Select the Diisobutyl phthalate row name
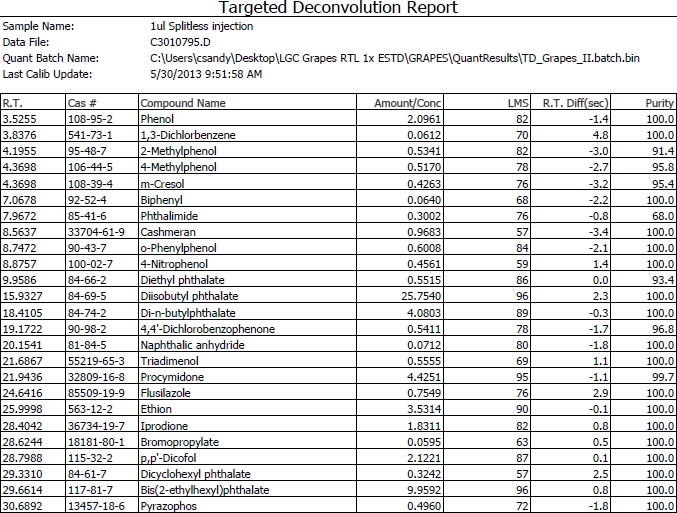This screenshot has width=677, height=513. [x=189, y=296]
